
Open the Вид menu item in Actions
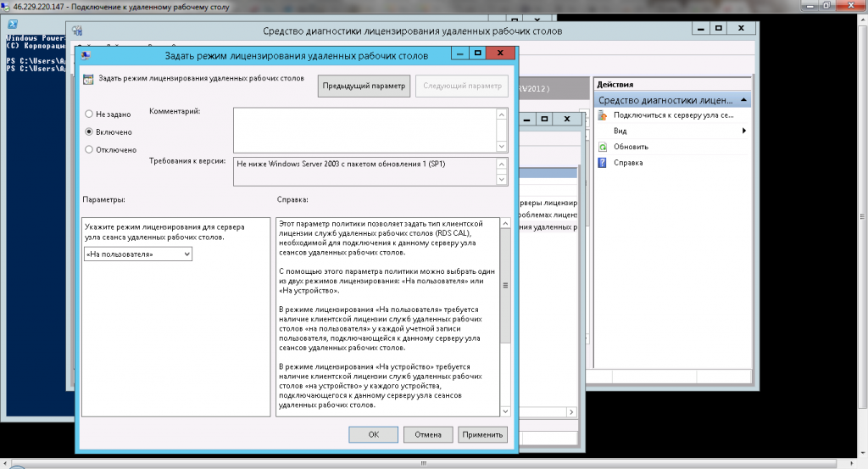click(x=620, y=131)
